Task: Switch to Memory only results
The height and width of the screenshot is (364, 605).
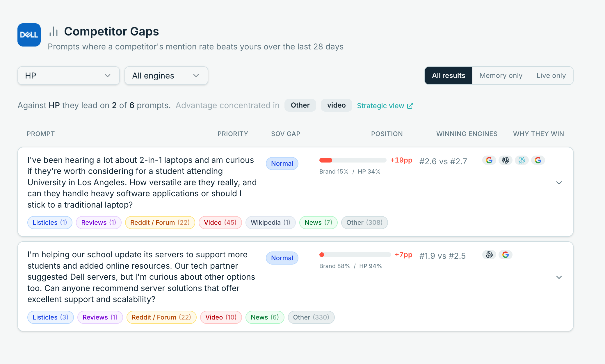Action: coord(501,76)
